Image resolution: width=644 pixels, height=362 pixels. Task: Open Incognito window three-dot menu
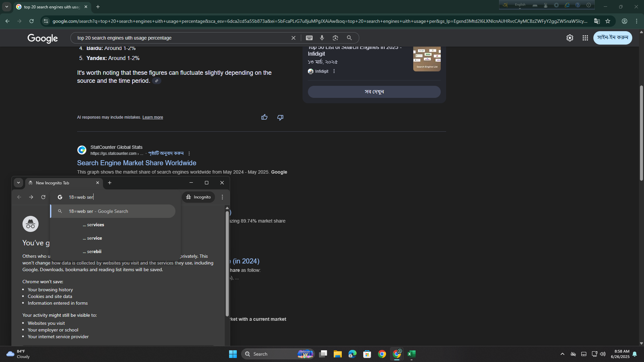pos(222,197)
